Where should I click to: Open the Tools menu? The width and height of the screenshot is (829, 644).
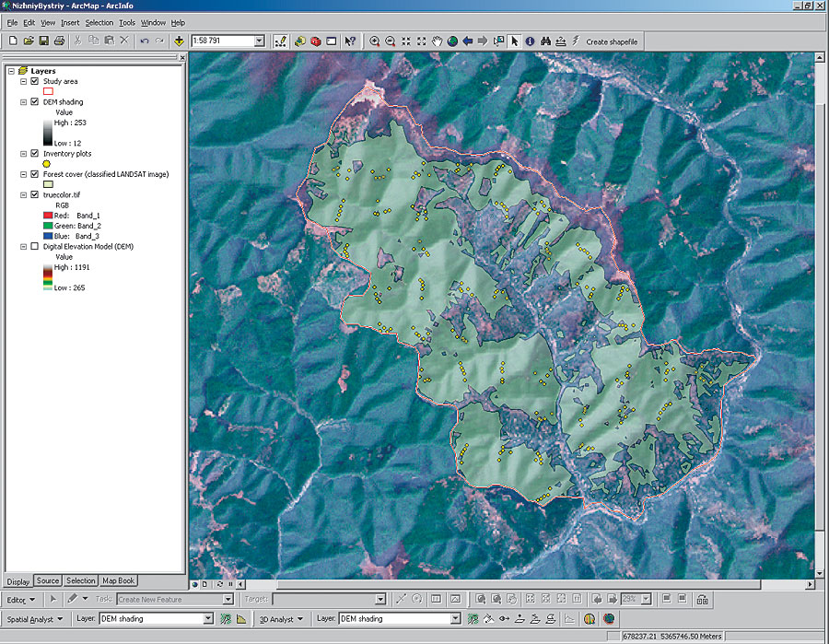(127, 23)
